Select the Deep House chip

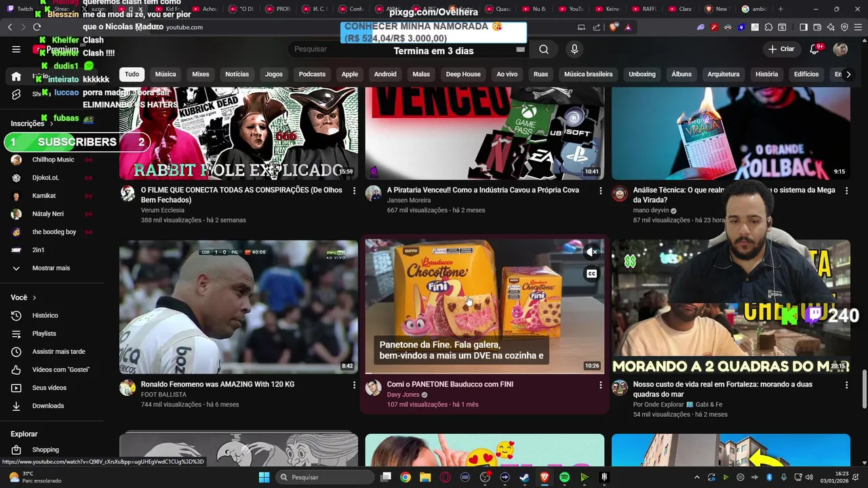(x=463, y=75)
